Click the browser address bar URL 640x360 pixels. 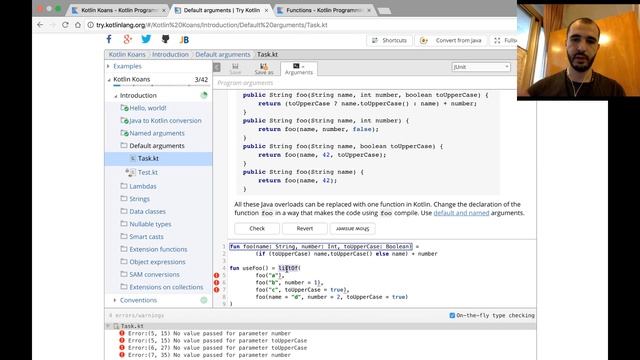211,25
